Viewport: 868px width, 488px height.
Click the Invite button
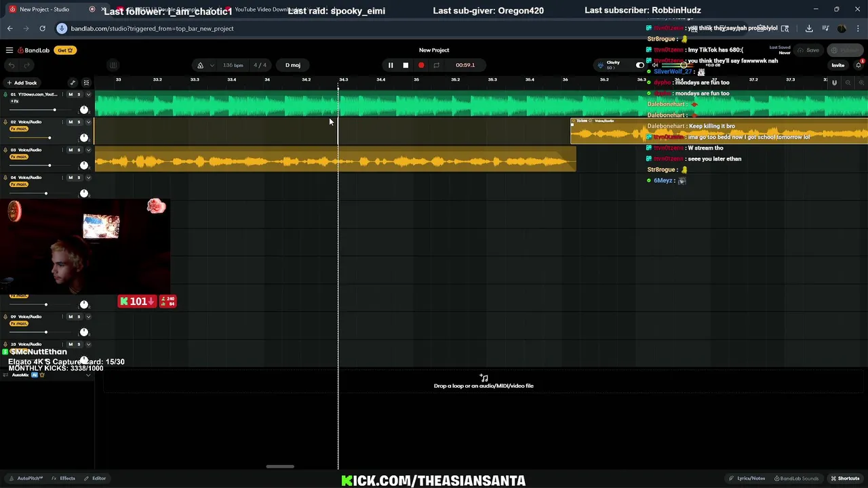[838, 65]
